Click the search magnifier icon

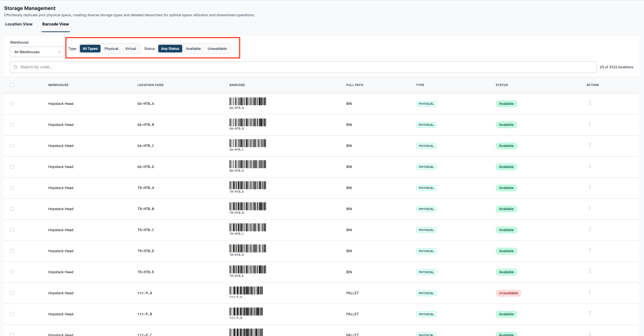[15, 67]
